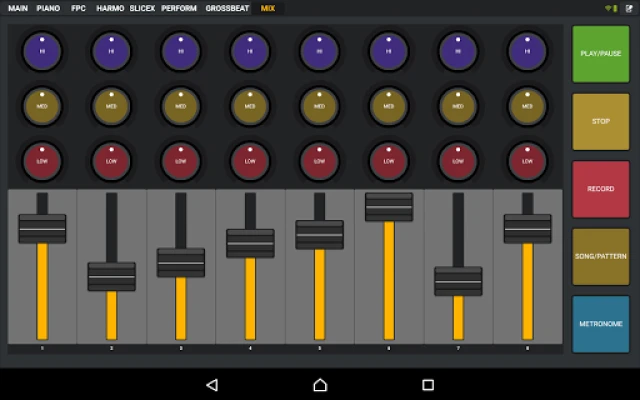This screenshot has height=400, width=640.
Task: Tap the Android back navigation button
Action: click(x=211, y=385)
